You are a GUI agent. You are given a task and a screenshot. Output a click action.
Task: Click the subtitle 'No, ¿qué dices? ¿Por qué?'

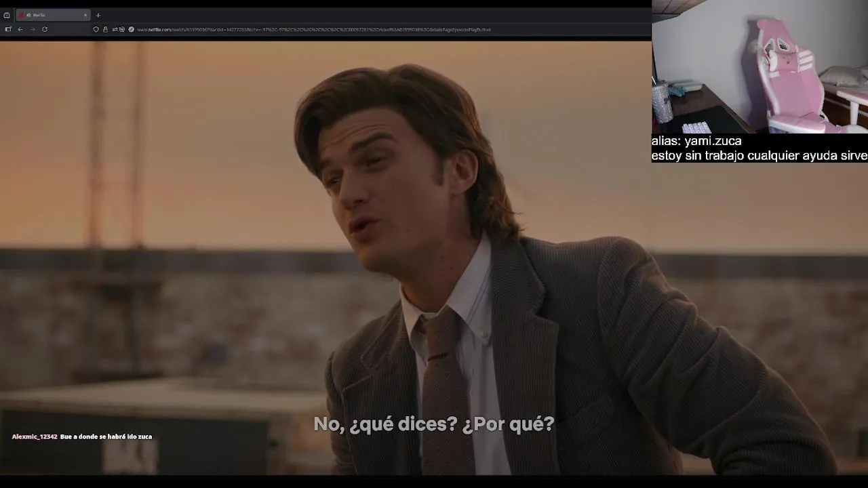point(434,424)
